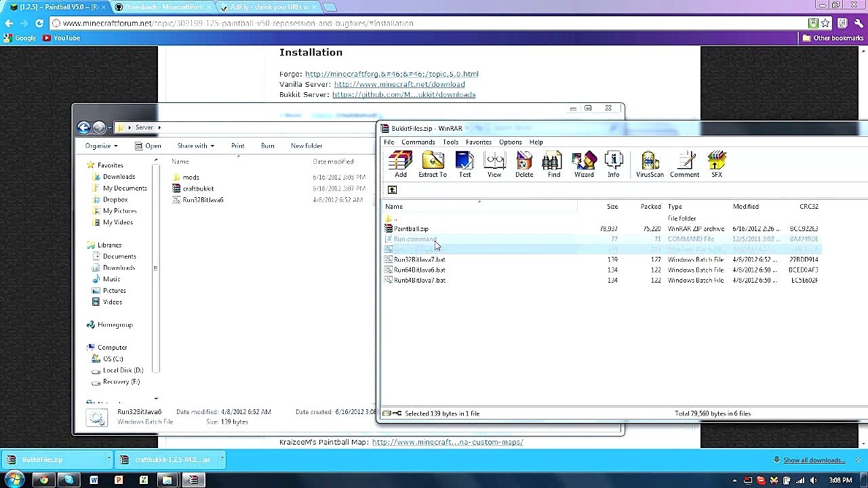Open BukkitFiles.zip download item arrow
Screen dimensions: 868x488
coord(108,460)
